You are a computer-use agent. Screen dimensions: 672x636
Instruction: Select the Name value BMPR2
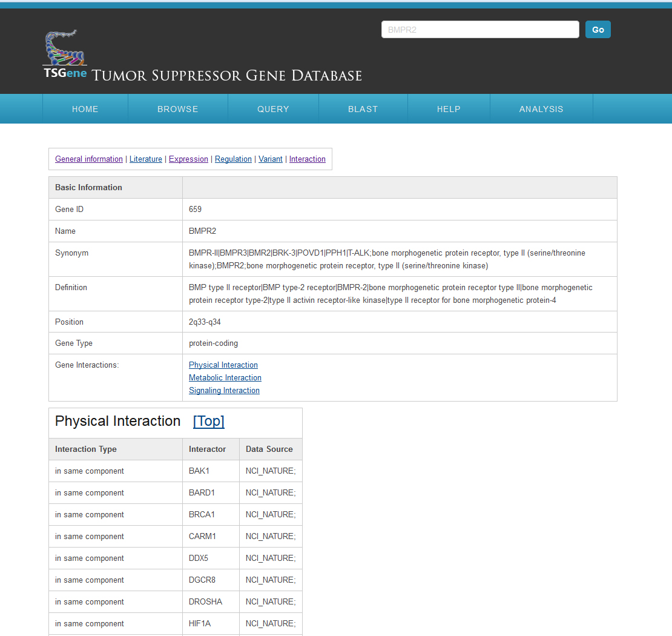pyautogui.click(x=202, y=231)
